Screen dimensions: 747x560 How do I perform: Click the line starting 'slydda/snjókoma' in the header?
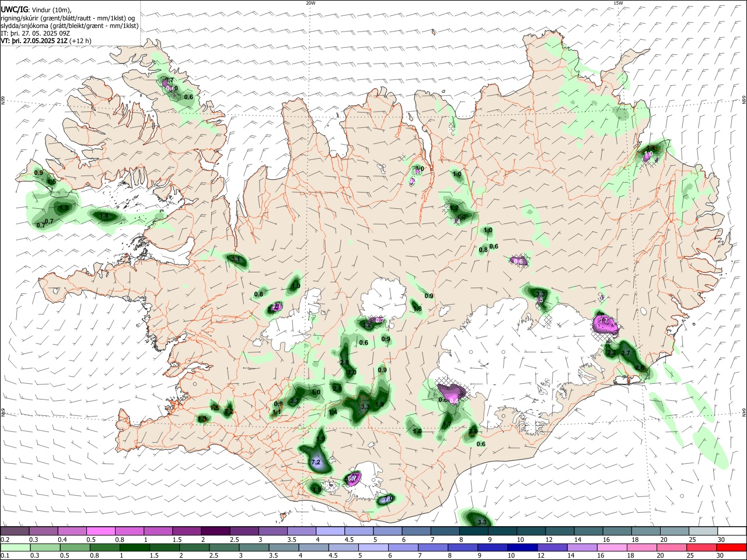click(69, 26)
